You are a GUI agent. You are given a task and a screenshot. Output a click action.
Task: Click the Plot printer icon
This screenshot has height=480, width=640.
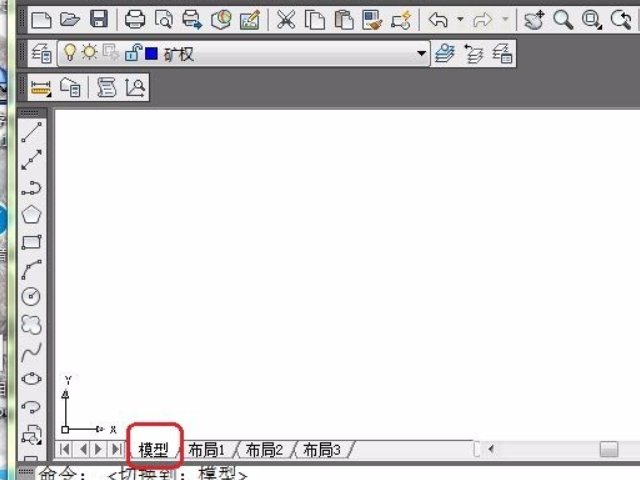pos(135,19)
